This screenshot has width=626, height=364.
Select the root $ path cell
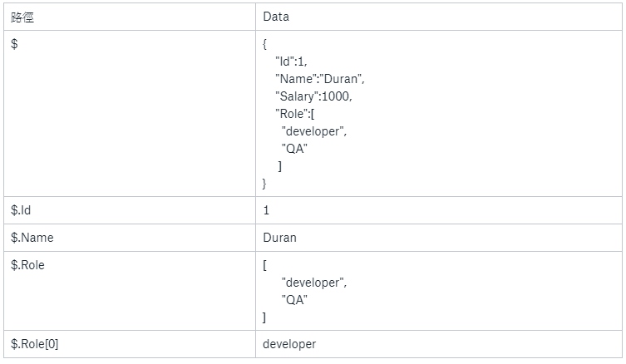coord(14,45)
